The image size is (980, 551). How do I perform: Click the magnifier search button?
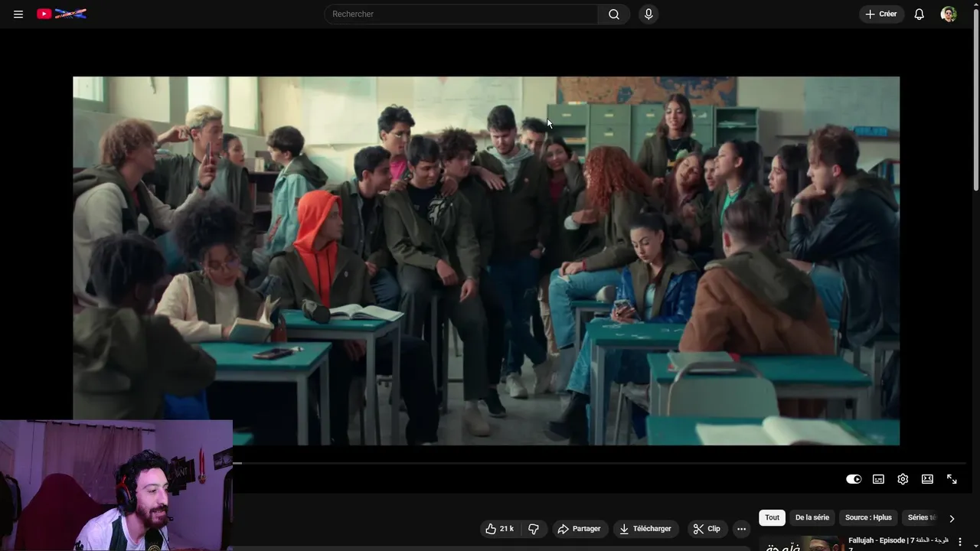point(614,14)
